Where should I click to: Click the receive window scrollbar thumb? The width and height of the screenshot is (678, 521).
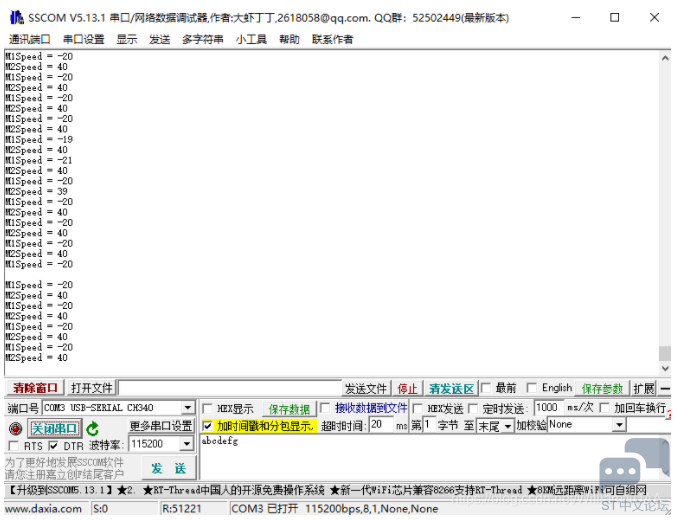pyautogui.click(x=665, y=353)
